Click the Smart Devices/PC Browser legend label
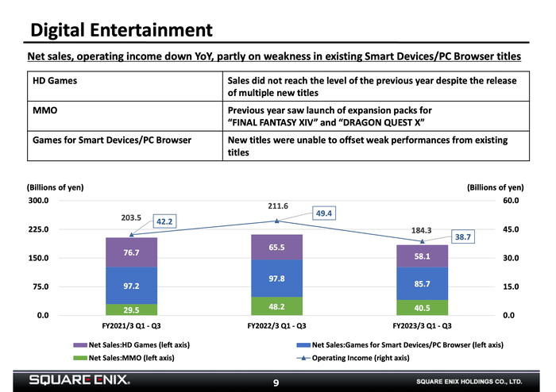The image size is (556, 392). click(407, 345)
